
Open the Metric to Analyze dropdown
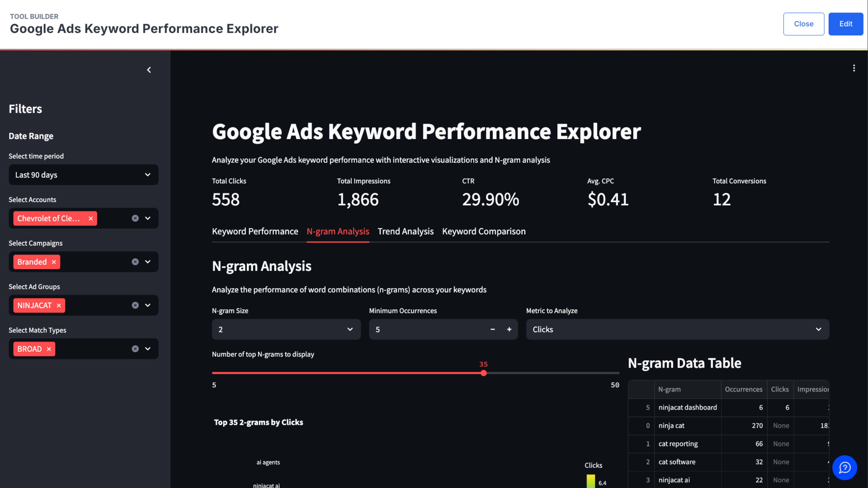click(x=677, y=329)
